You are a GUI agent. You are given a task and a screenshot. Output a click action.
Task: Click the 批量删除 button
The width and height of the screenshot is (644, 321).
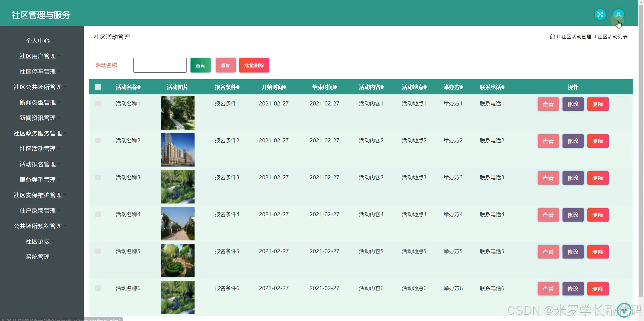[254, 65]
